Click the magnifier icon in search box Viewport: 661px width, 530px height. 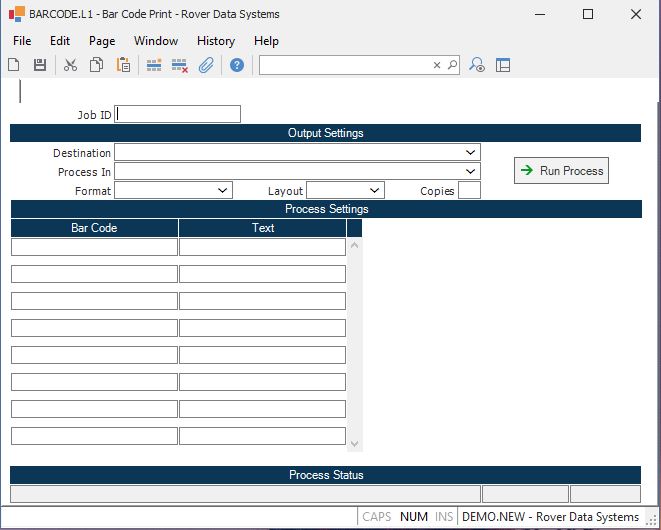pos(452,65)
